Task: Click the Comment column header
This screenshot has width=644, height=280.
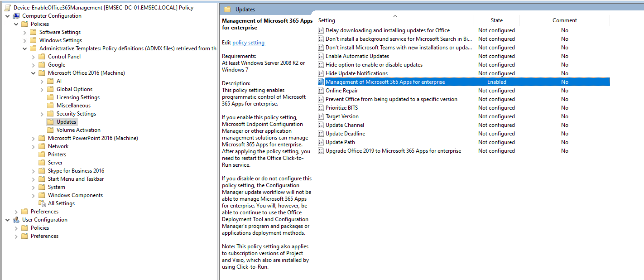Action: coord(564,20)
